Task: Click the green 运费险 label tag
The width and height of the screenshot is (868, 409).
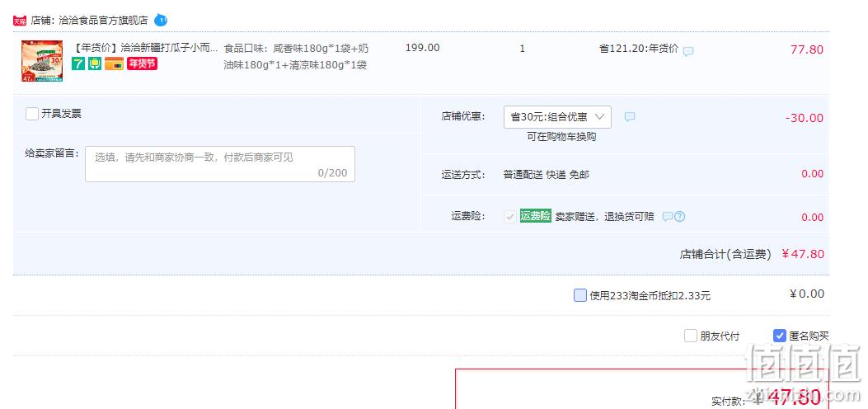Action: [535, 216]
